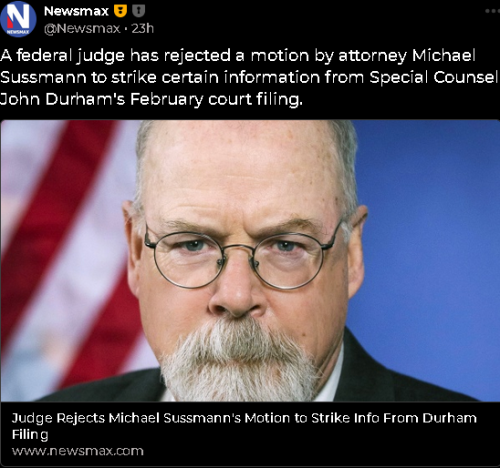This screenshot has width=500, height=468.
Task: Click 'Special Counsel' in the post text
Action: coord(434,77)
